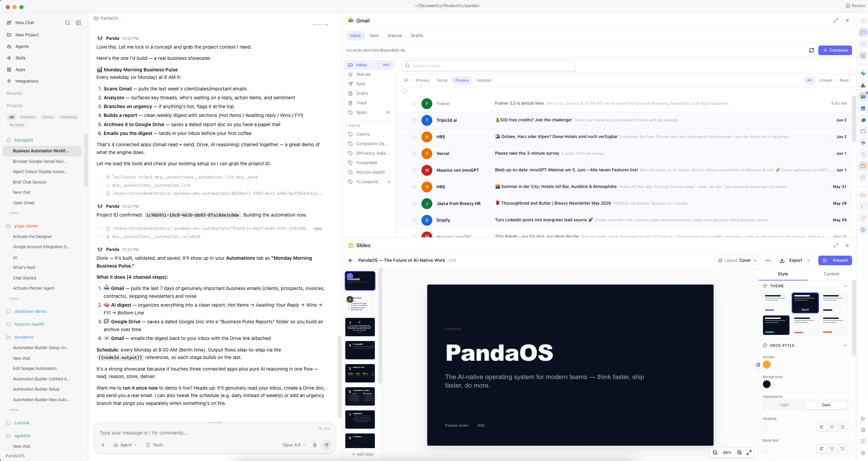Click the Gmail refresh icon
868x461 pixels.
coord(812,50)
